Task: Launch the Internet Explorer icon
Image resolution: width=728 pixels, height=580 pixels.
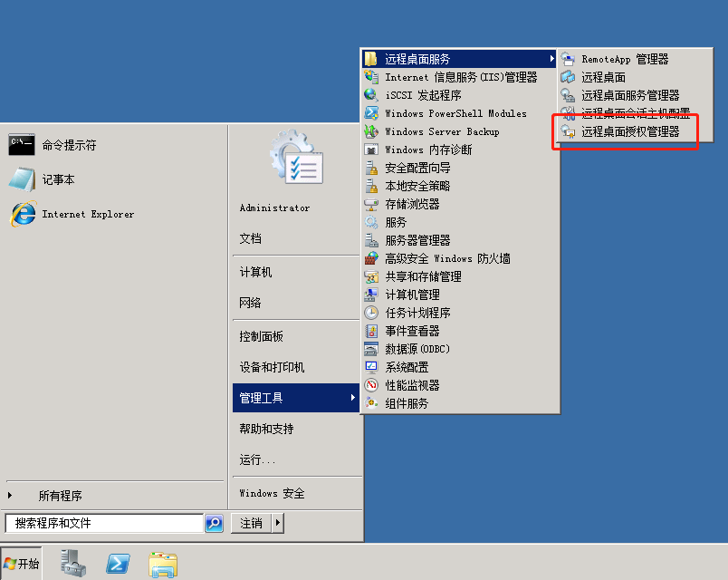Action: coord(23,214)
